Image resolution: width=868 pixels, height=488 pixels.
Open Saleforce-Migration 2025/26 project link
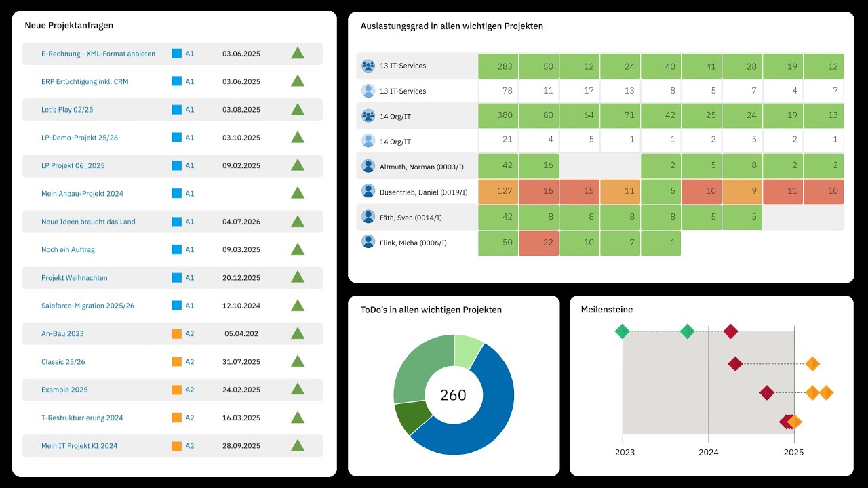(87, 306)
